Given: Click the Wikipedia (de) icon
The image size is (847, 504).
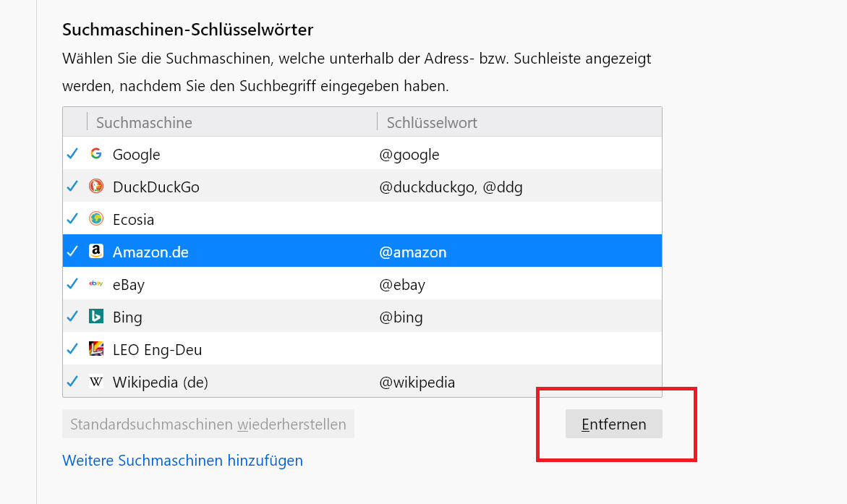Looking at the screenshot, I should coord(95,382).
